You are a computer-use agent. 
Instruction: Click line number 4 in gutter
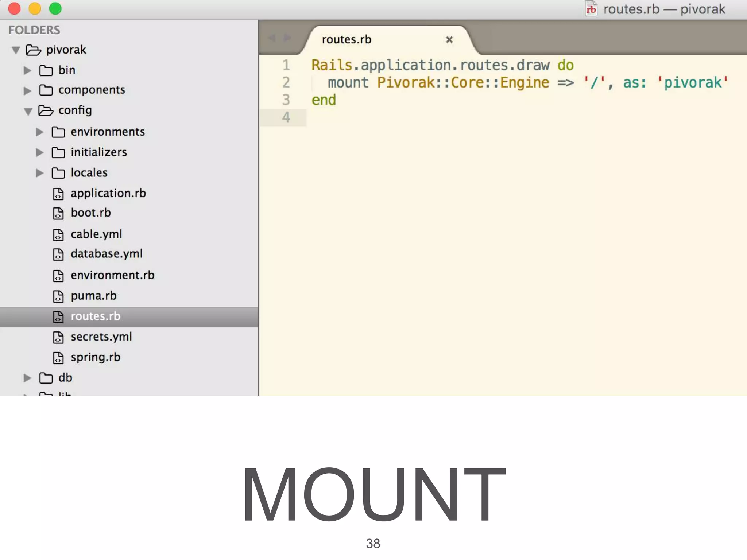286,117
